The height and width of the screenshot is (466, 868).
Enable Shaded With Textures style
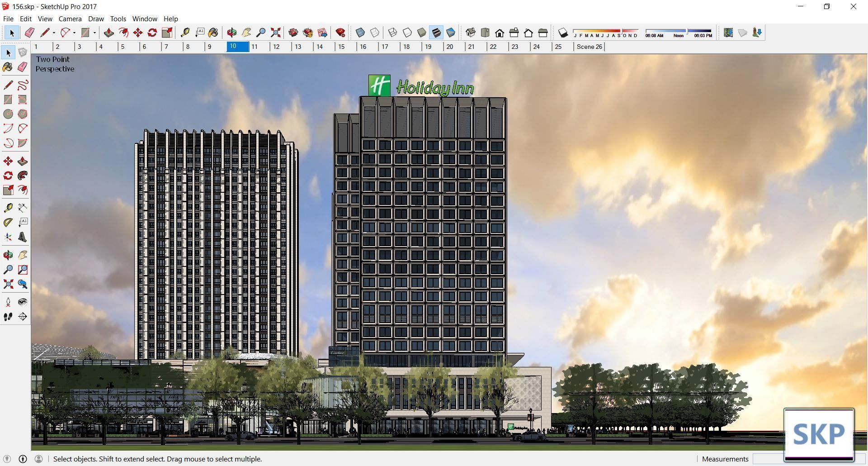[436, 33]
